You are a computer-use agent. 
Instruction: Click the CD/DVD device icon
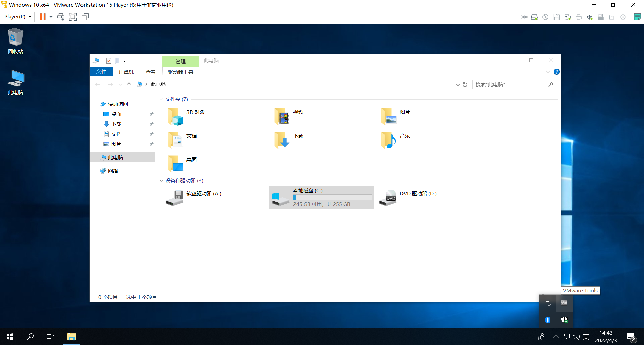(545, 17)
